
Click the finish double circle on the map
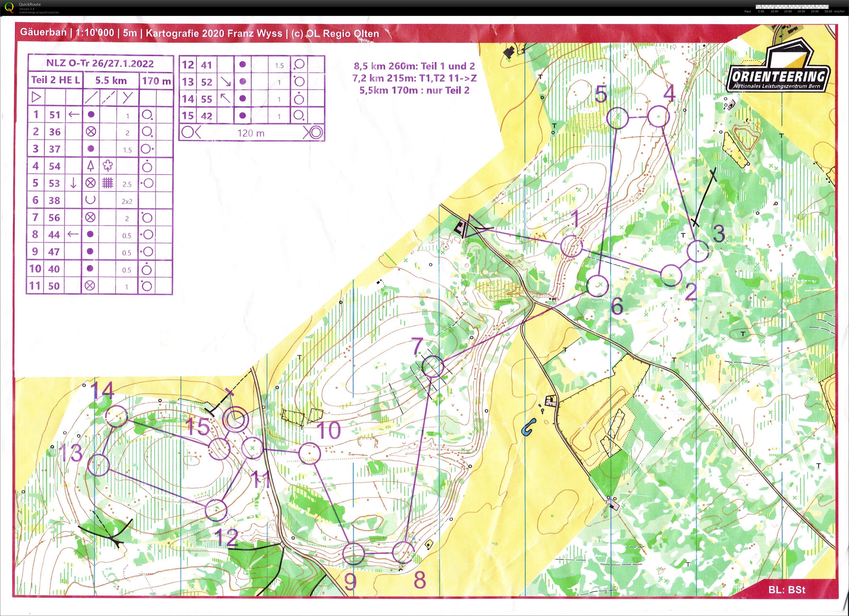point(235,420)
